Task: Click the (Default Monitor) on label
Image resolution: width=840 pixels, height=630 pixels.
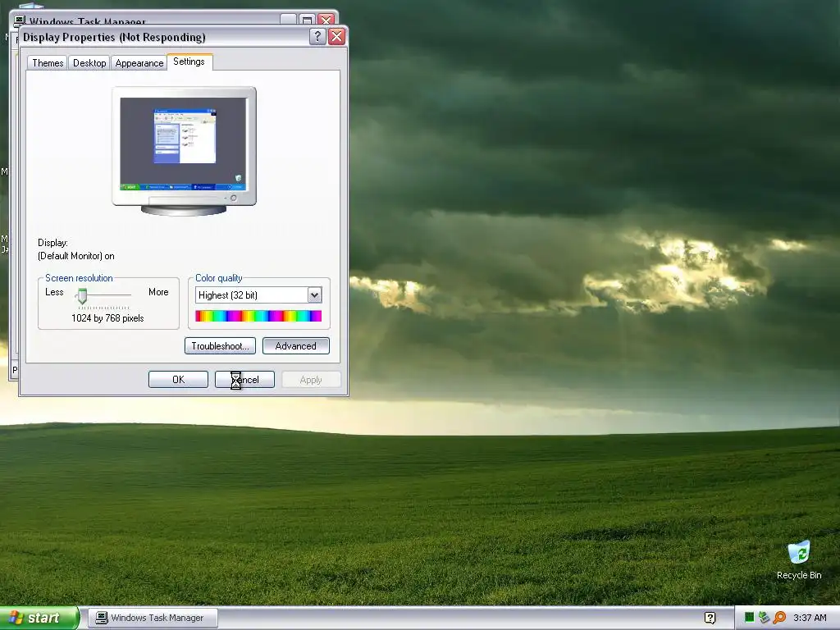Action: click(x=76, y=256)
